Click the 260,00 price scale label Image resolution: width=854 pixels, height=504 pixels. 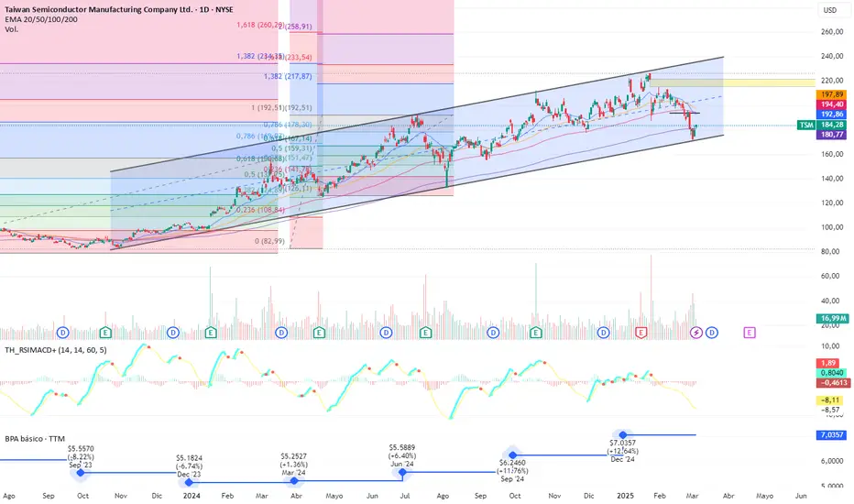coord(832,31)
